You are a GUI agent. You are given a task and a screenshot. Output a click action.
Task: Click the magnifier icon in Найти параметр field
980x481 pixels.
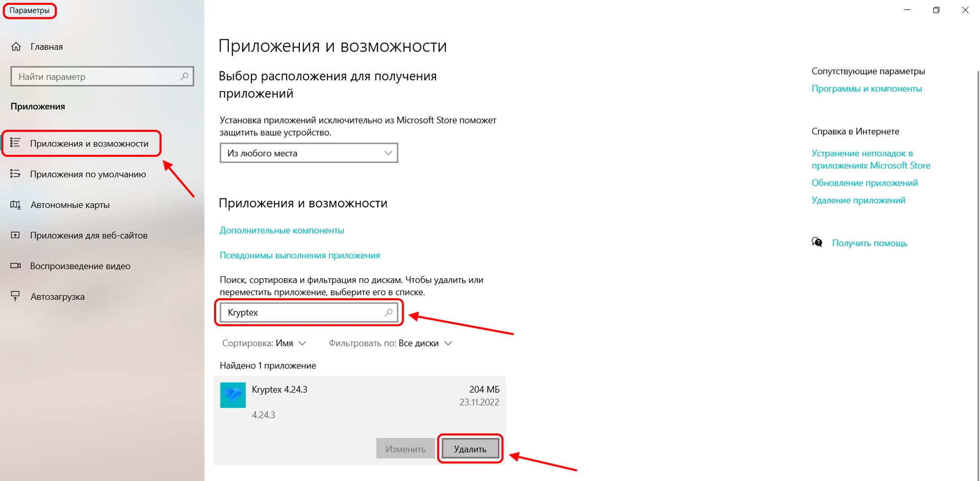click(184, 76)
